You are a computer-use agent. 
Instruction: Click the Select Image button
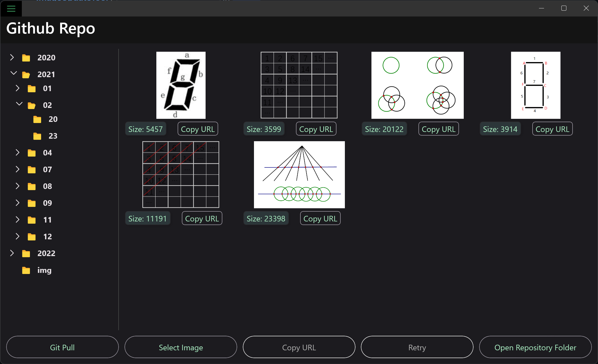181,347
